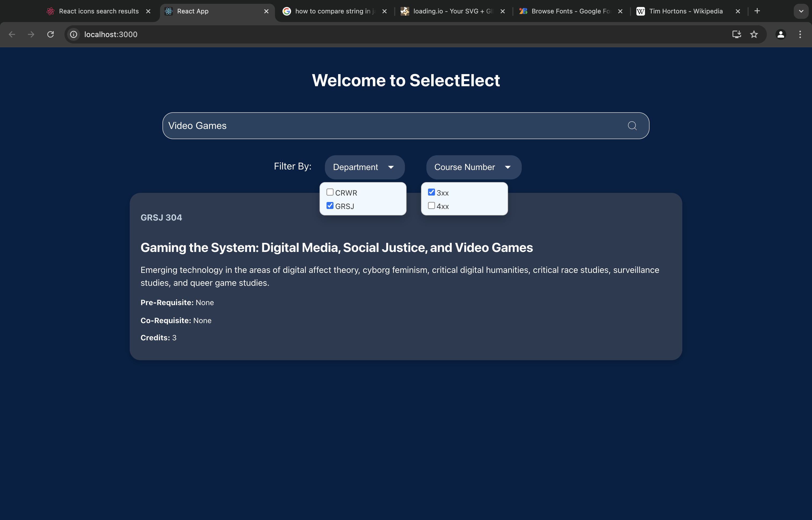The image size is (812, 520).
Task: Click the search magnifier icon
Action: pos(632,126)
